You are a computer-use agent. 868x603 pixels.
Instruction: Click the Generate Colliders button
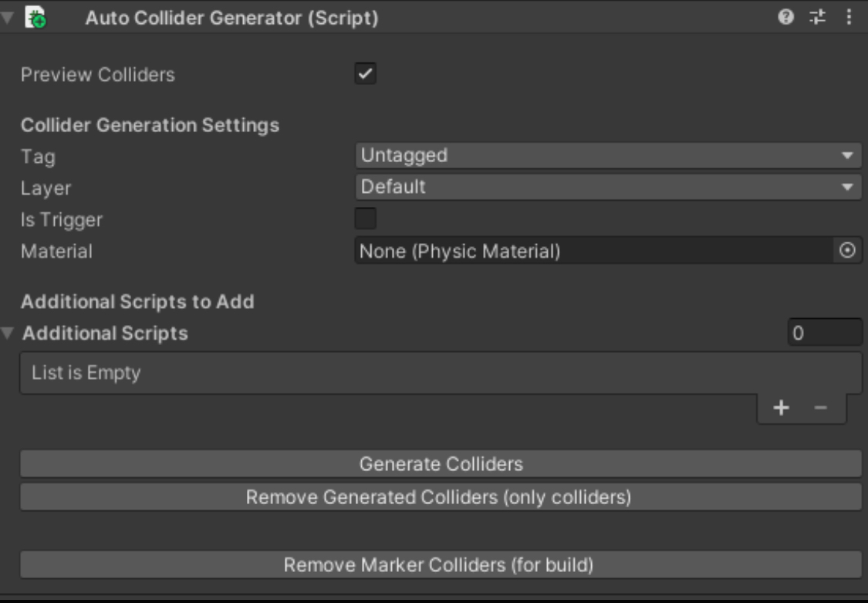(x=441, y=464)
